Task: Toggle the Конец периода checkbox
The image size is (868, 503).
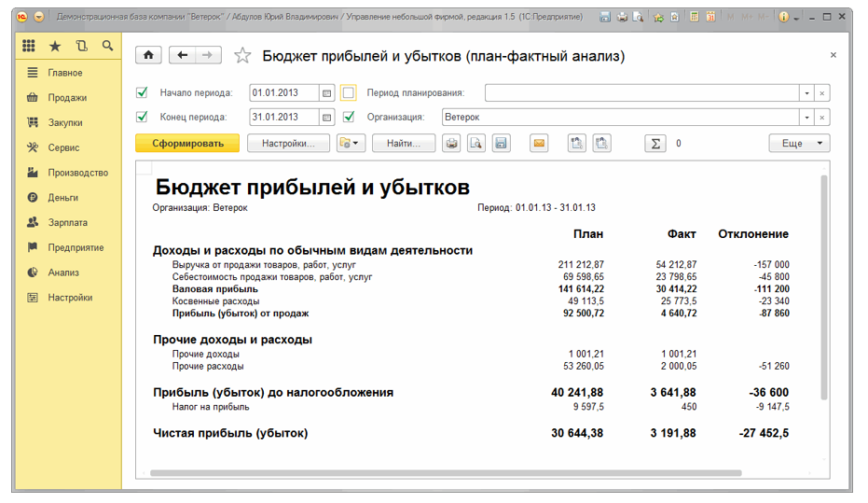Action: 143,118
